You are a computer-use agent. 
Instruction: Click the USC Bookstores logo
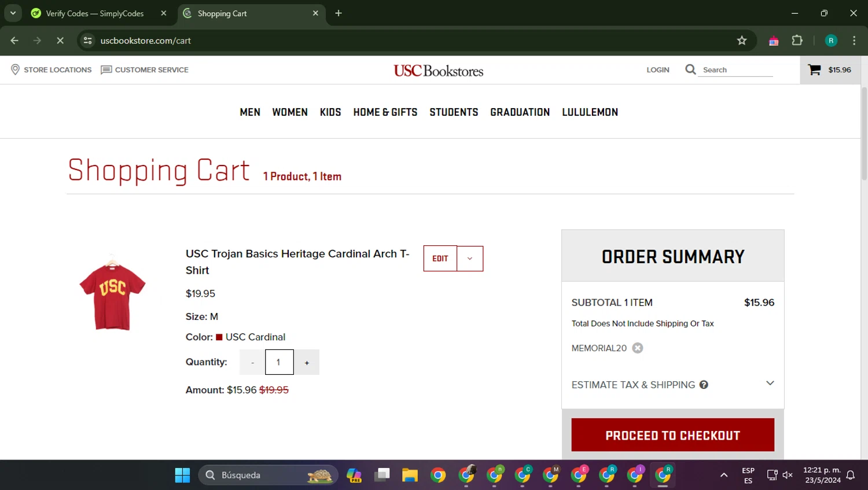click(x=438, y=71)
